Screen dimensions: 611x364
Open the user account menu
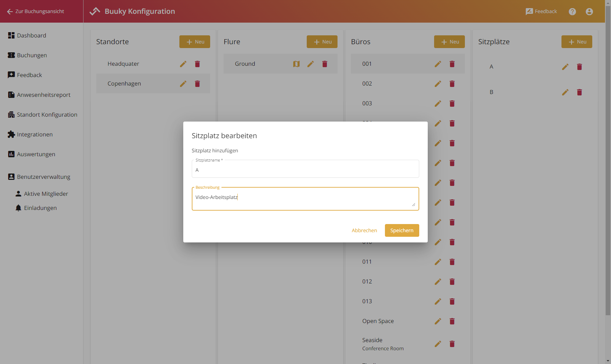tap(589, 12)
